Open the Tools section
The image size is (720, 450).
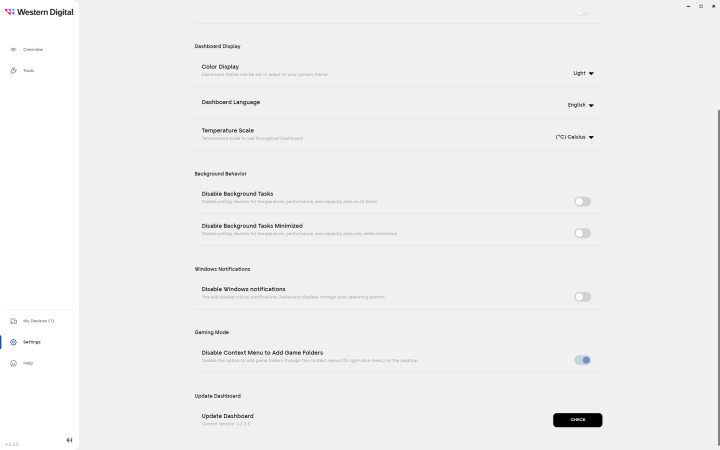[29, 70]
